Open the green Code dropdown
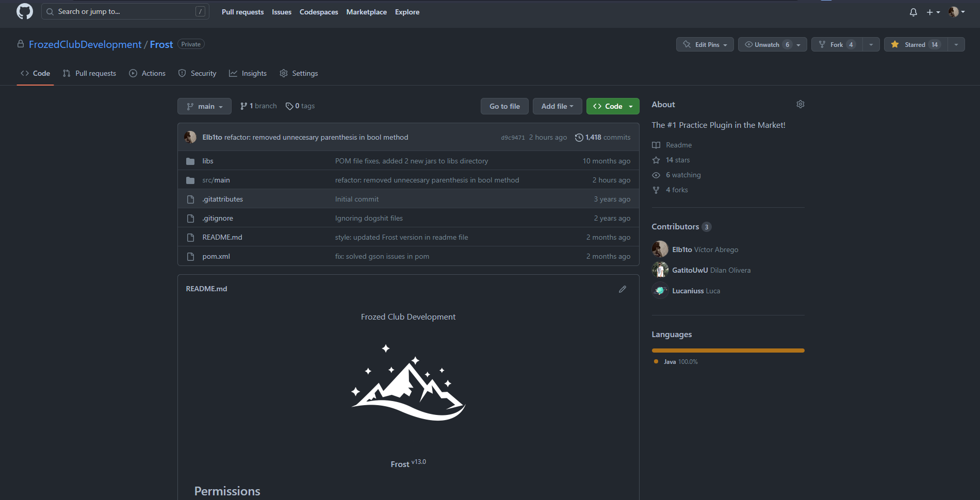The width and height of the screenshot is (980, 500). [x=612, y=106]
